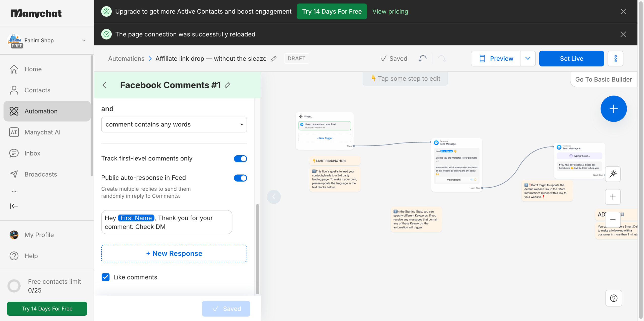644x321 pixels.
Task: Click sidebar Try 14 Days For Free button
Action: tap(47, 309)
